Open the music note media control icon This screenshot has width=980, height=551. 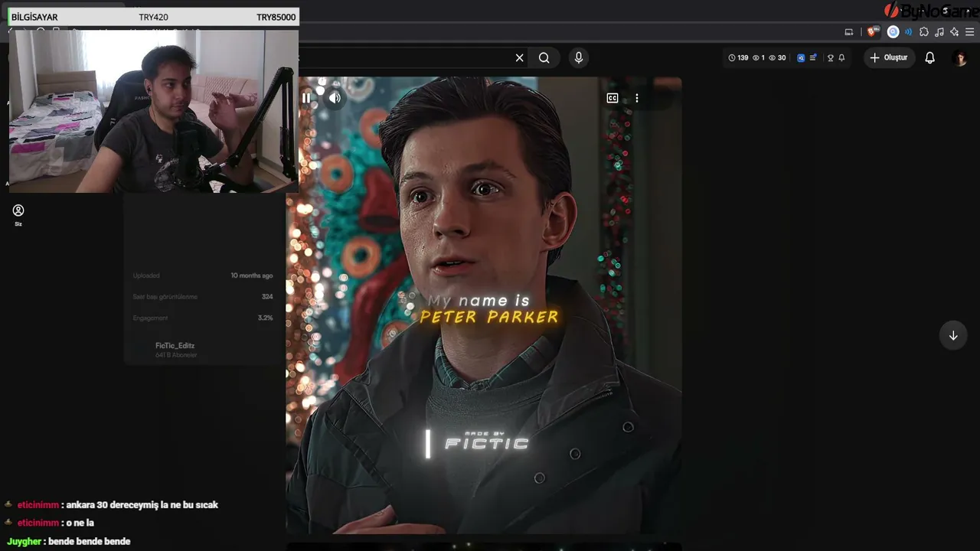pos(939,32)
